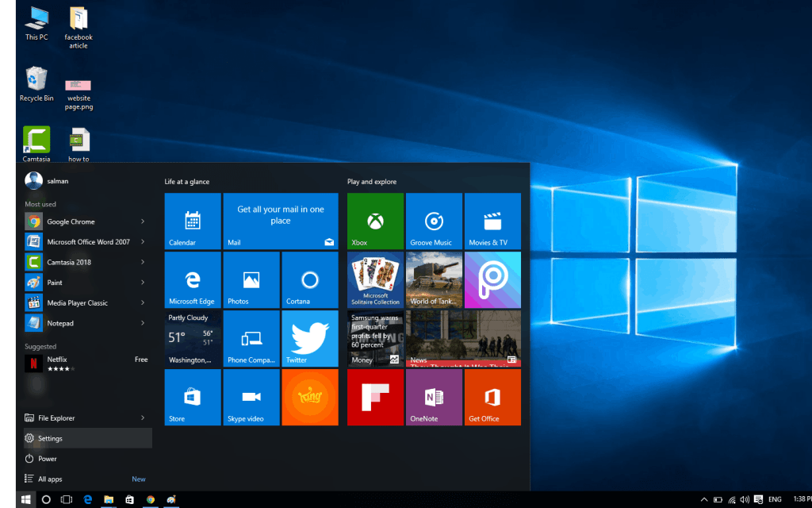The width and height of the screenshot is (812, 508).
Task: Launch OneNote from its tile
Action: [433, 398]
